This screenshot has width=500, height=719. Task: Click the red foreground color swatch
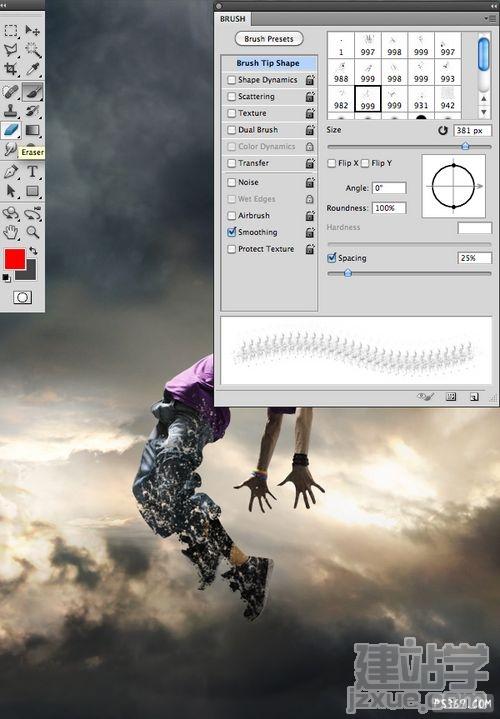tap(15, 259)
